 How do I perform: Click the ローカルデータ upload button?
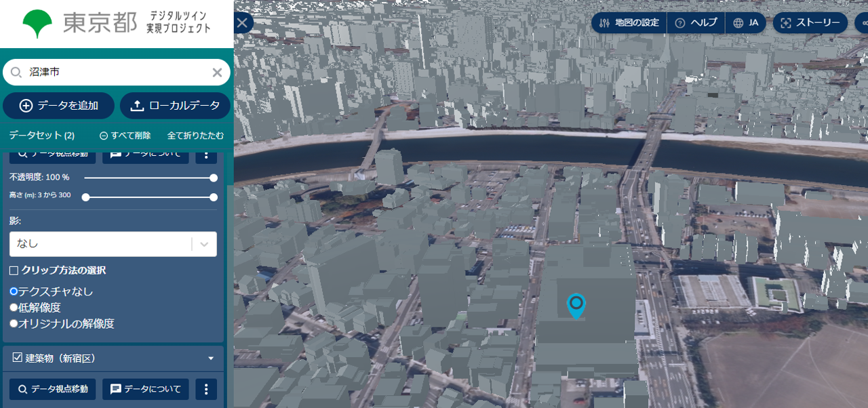tap(175, 106)
